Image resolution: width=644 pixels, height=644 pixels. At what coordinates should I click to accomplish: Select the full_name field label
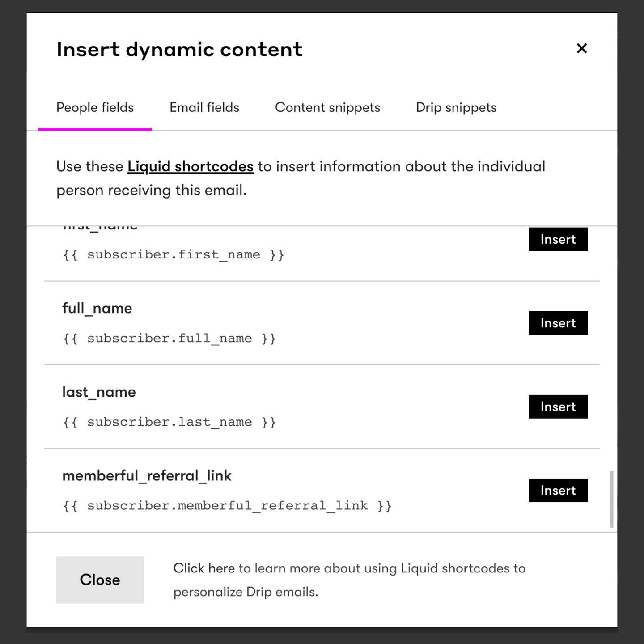[97, 308]
